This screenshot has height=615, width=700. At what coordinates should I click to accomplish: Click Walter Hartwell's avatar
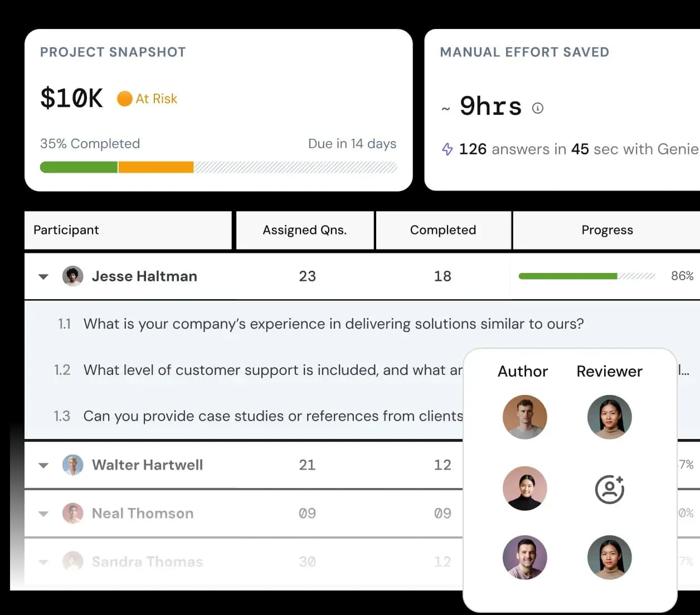click(x=72, y=465)
